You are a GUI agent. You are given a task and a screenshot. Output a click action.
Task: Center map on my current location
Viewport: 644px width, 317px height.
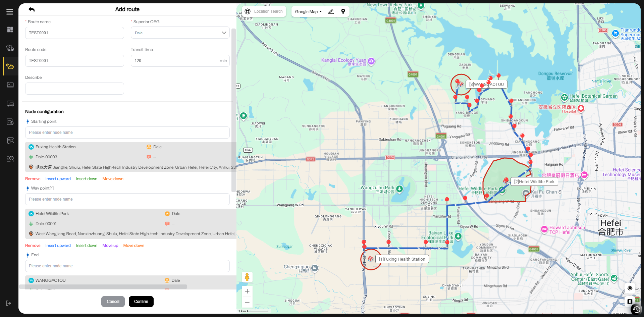pos(630,288)
